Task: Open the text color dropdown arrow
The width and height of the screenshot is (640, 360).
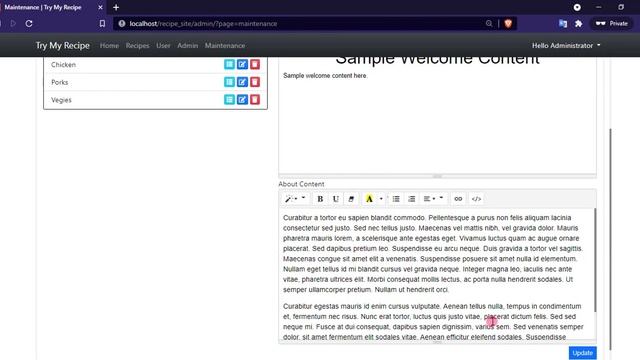Action: [381, 199]
